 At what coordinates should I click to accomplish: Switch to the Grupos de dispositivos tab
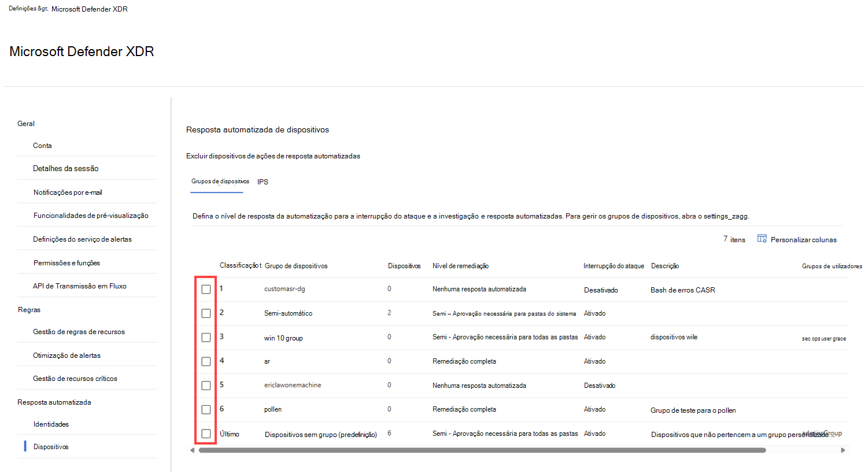tap(220, 182)
